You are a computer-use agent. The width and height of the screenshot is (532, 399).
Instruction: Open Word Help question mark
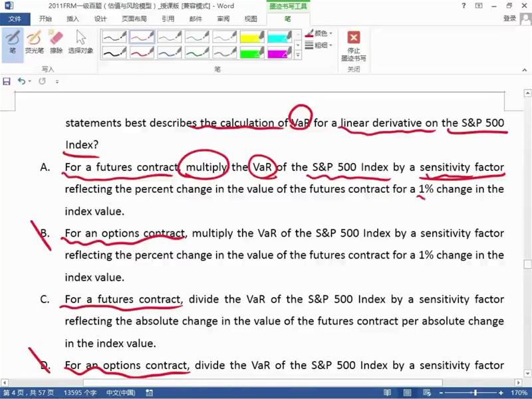point(464,6)
